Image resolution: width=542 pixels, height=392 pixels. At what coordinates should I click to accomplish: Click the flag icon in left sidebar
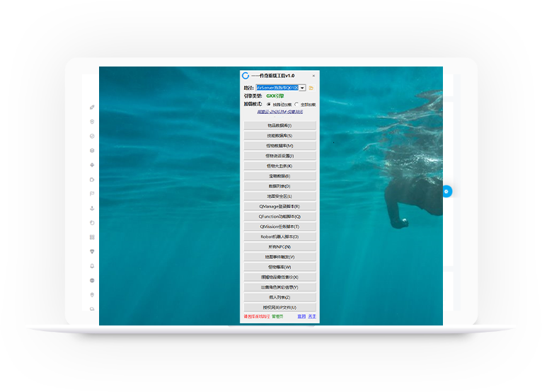[x=92, y=193]
